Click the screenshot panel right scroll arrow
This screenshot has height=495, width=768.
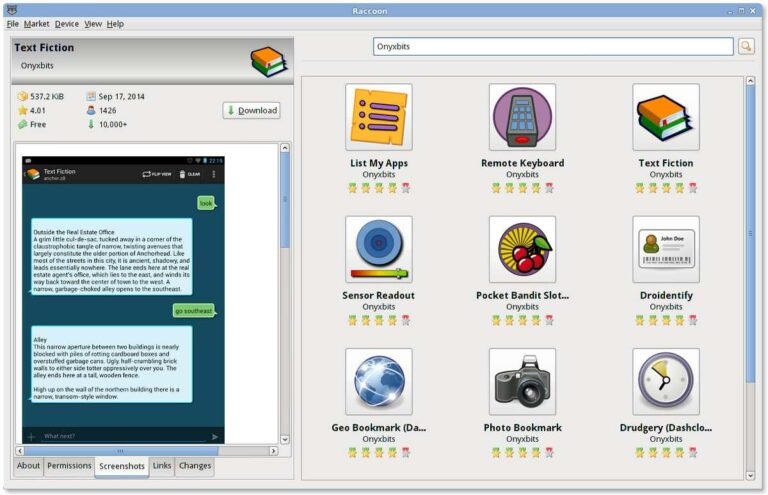point(274,451)
